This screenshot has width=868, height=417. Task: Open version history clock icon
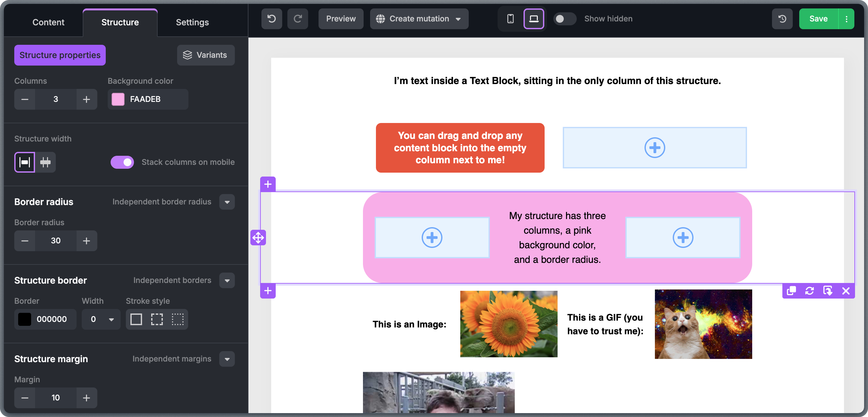(782, 19)
